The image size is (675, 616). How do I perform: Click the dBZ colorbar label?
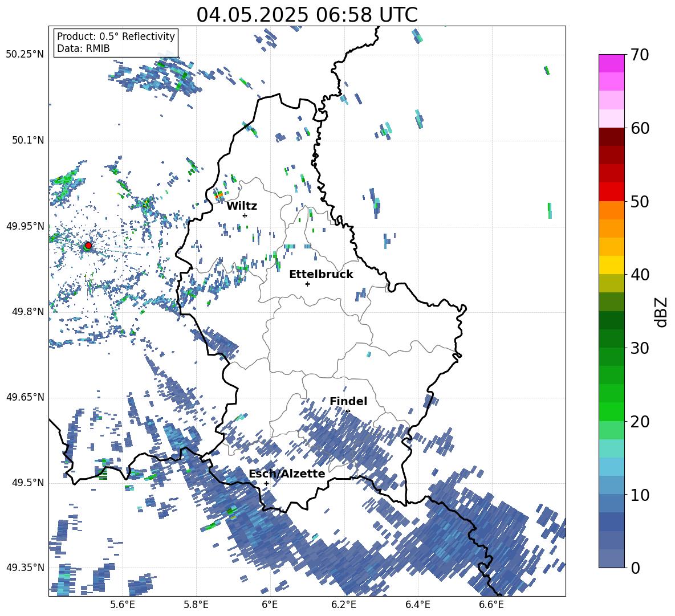(x=662, y=312)
